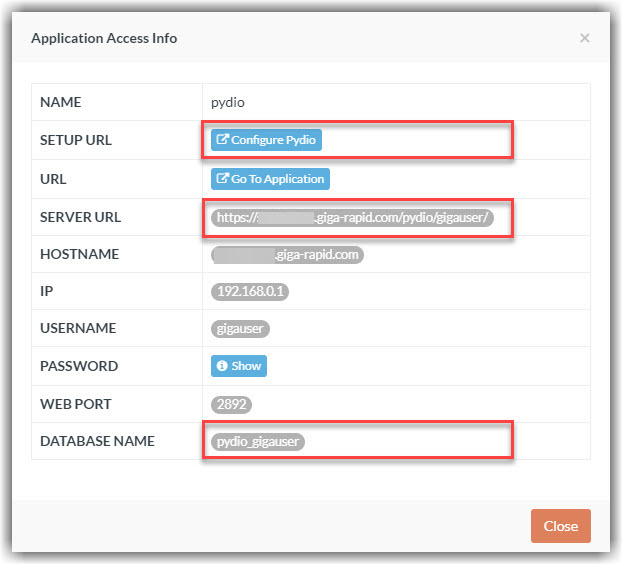Click the WEB PORT row label

pyautogui.click(x=76, y=404)
